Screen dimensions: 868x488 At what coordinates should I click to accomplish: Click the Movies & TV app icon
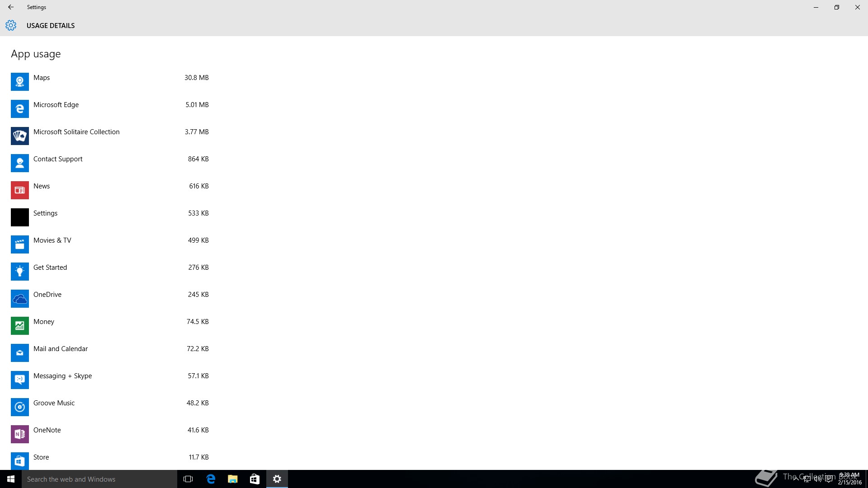pyautogui.click(x=20, y=244)
